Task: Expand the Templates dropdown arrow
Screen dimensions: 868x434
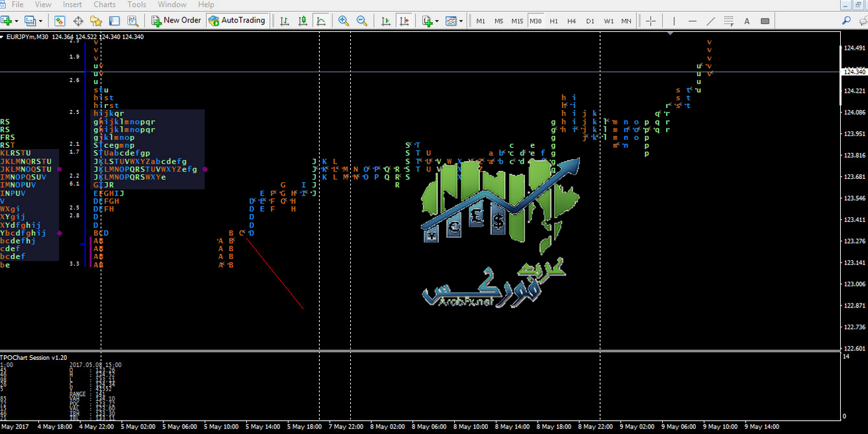Action: point(461,21)
